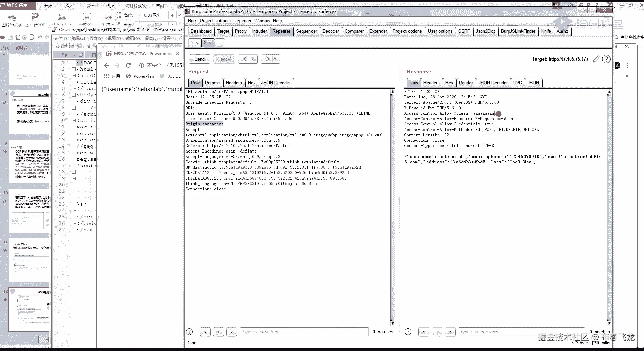Jump to previous match in Response search
The height and width of the screenshot is (351, 644).
coord(424,332)
